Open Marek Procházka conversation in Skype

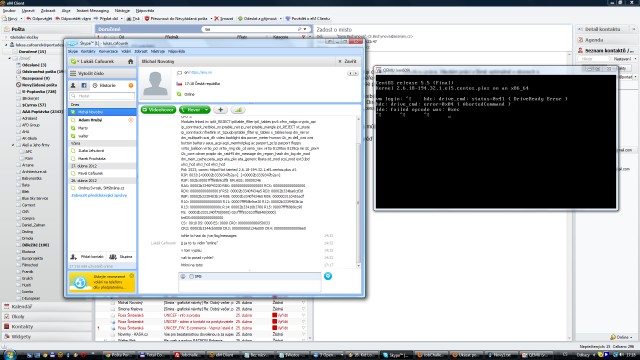click(x=102, y=158)
